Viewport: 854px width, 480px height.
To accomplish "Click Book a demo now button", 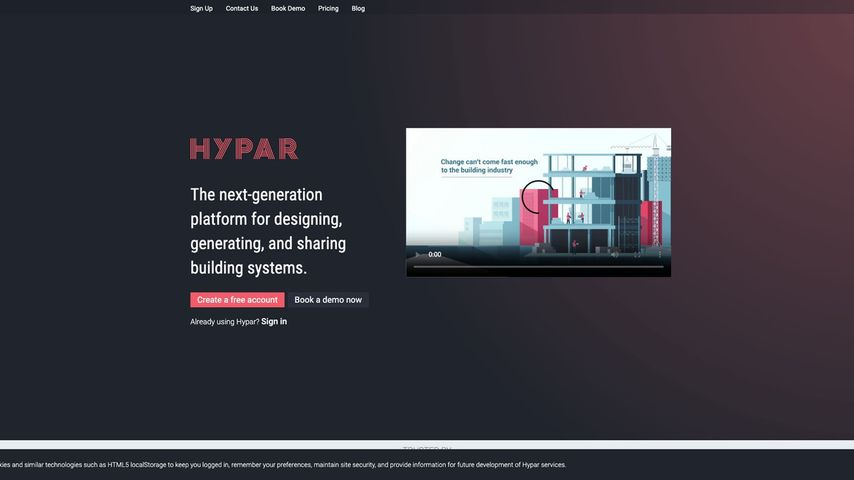I will click(x=328, y=300).
